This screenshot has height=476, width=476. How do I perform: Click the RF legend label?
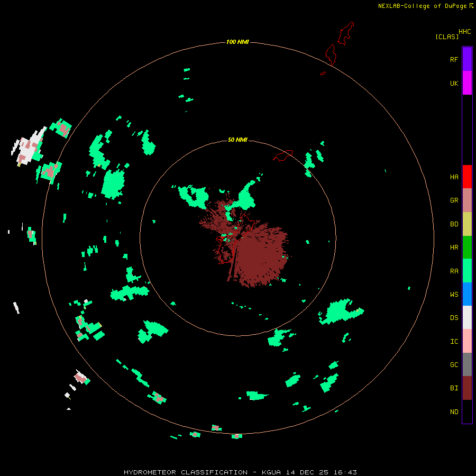click(x=454, y=60)
